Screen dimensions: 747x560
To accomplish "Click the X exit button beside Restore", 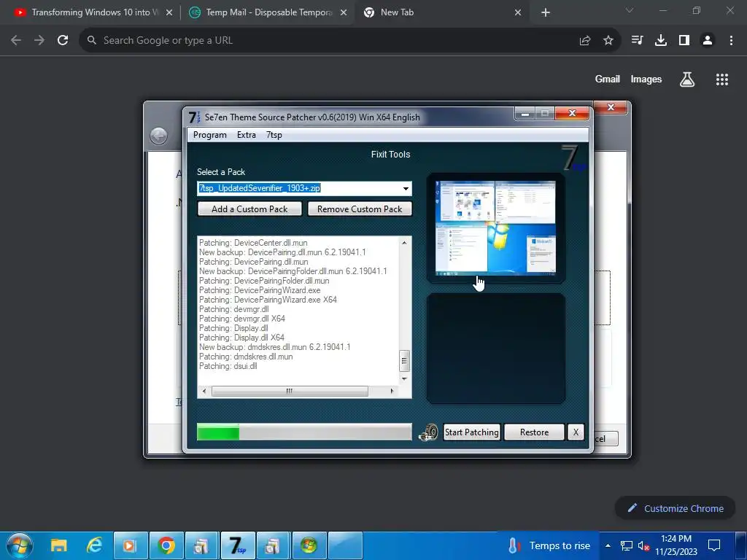I will click(x=576, y=432).
